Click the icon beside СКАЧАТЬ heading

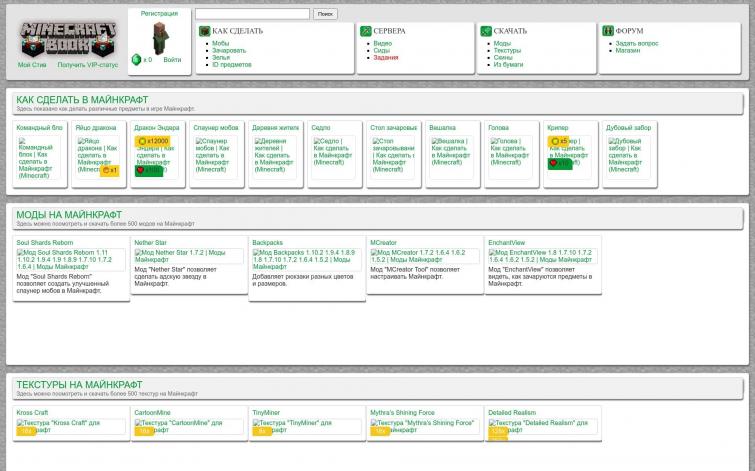point(486,31)
